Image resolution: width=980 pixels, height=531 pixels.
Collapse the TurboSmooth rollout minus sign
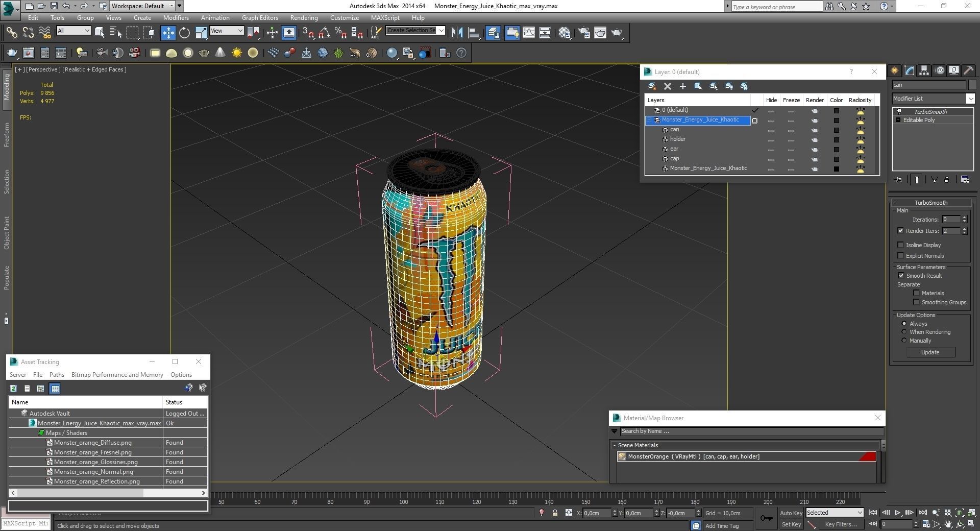click(x=895, y=203)
